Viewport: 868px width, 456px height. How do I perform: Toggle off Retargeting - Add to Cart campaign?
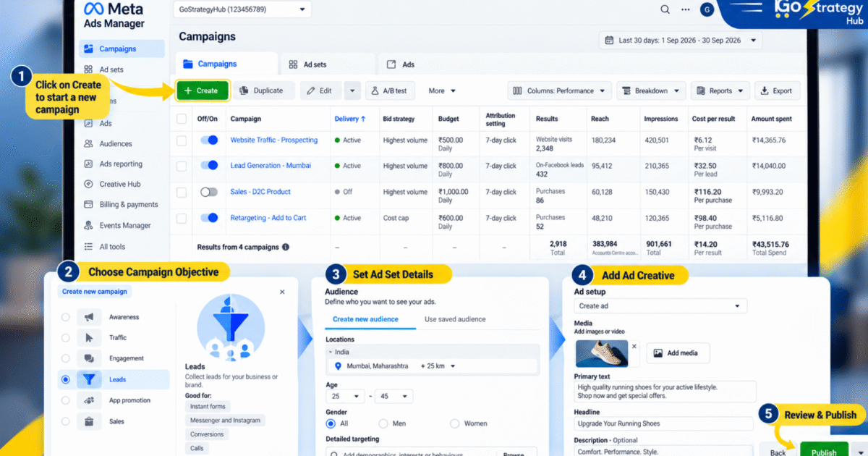[x=209, y=218]
